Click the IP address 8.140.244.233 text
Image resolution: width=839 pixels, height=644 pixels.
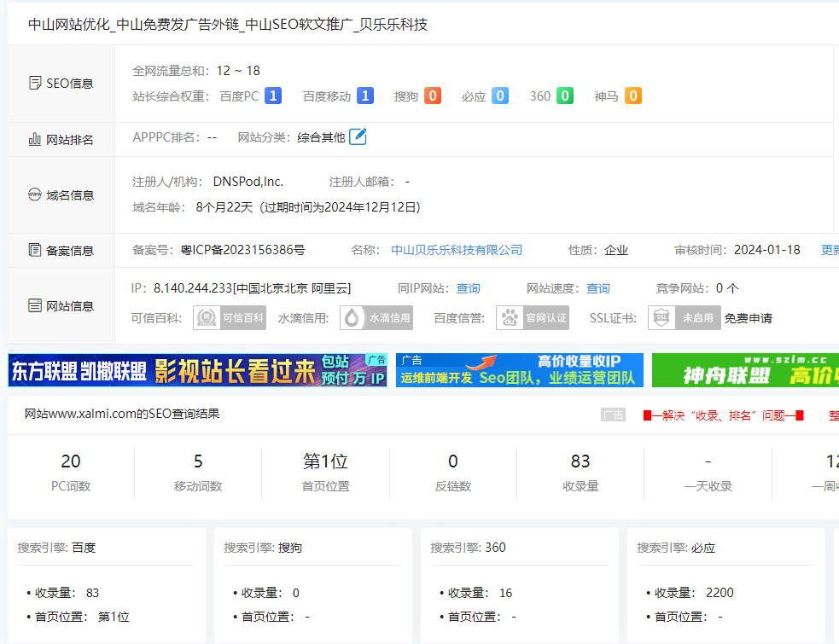pyautogui.click(x=193, y=288)
